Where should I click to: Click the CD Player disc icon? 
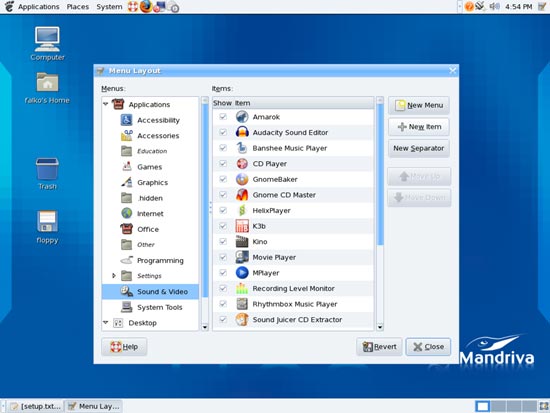pyautogui.click(x=242, y=164)
